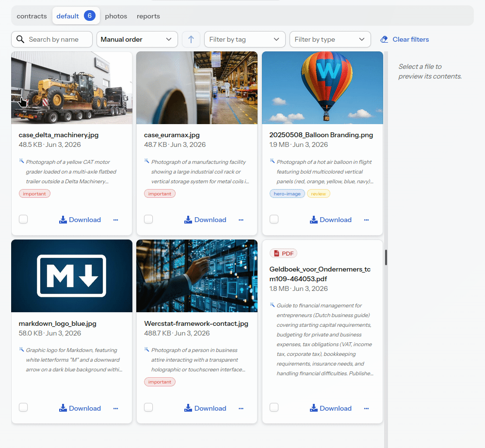Click the red PDF file icon badge
This screenshot has height=448, width=485.
click(283, 253)
